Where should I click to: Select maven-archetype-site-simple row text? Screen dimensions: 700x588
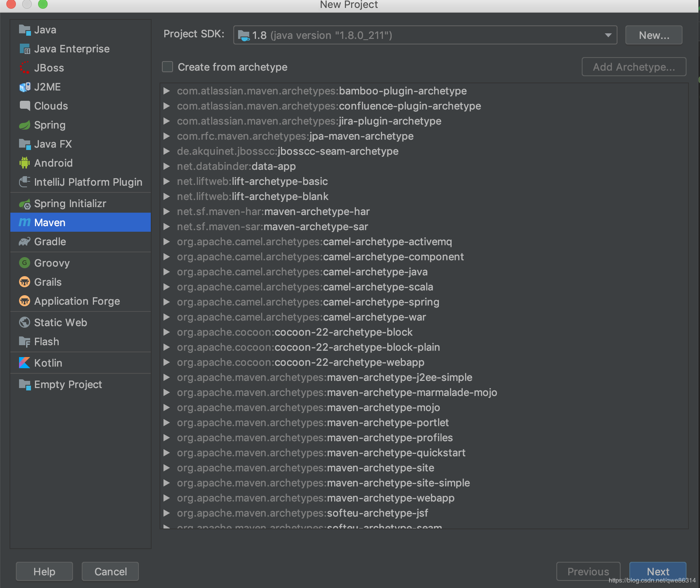[x=323, y=483]
